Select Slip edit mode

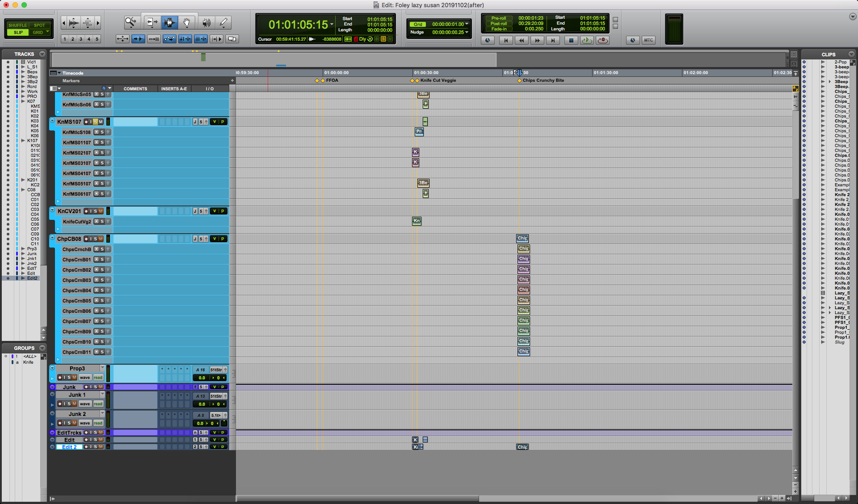pyautogui.click(x=18, y=32)
